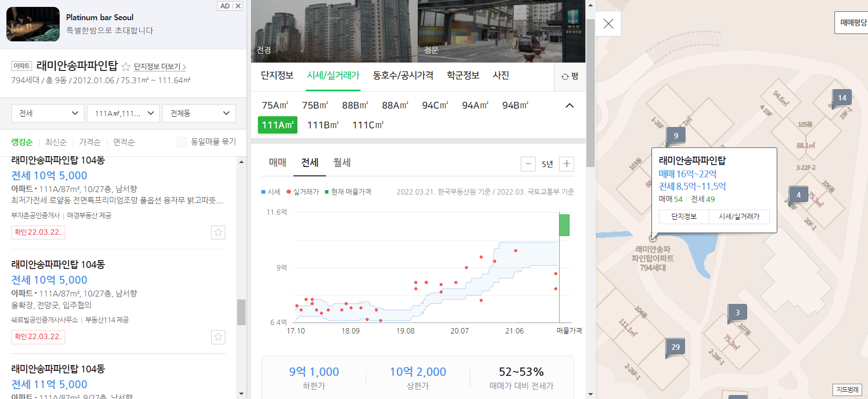Select 111A㎡ area type
Screen dimensions: 868x399
[278, 125]
